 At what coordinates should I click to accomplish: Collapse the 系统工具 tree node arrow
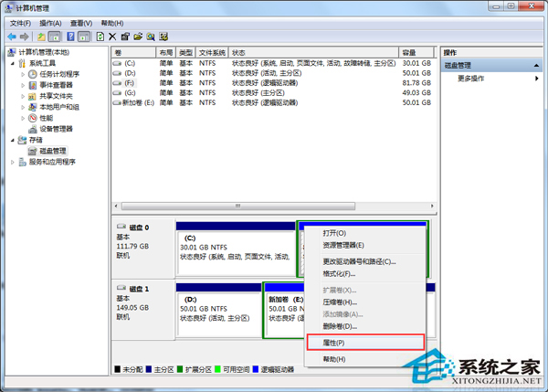[13, 63]
